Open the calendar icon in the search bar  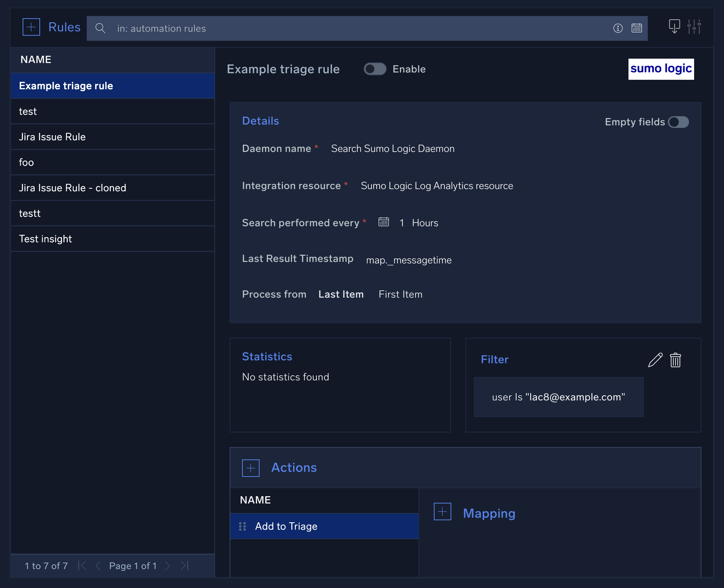pyautogui.click(x=637, y=28)
